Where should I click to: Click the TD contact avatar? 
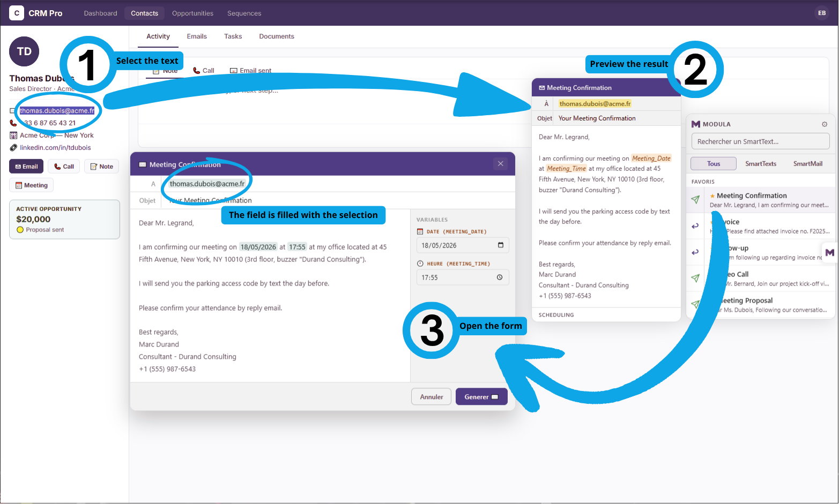pos(24,51)
